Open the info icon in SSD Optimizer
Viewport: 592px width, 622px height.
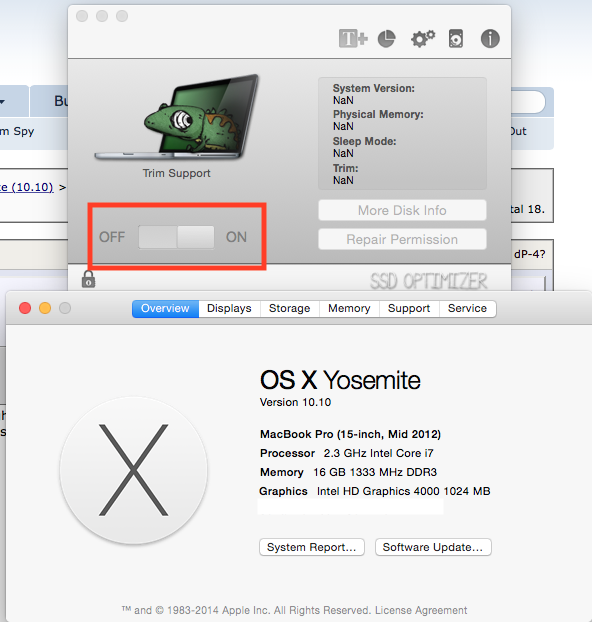click(490, 38)
